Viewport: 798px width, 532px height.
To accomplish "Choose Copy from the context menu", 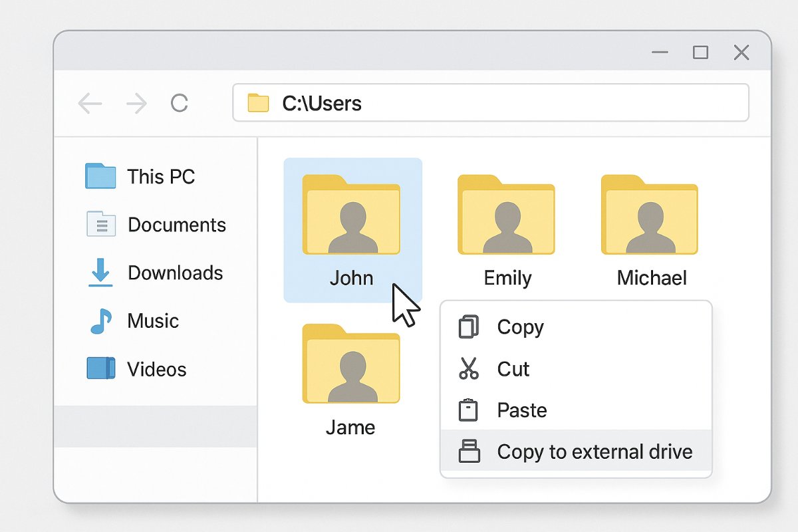I will point(576,327).
